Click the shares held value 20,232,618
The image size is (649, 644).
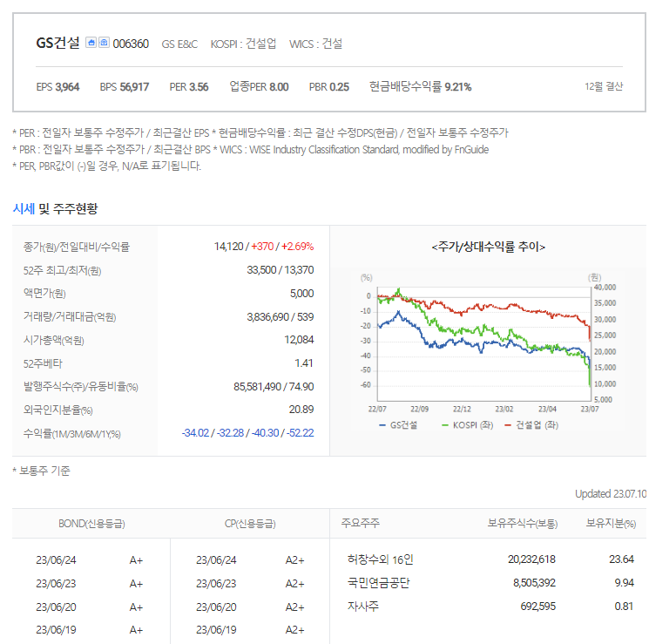pos(532,559)
